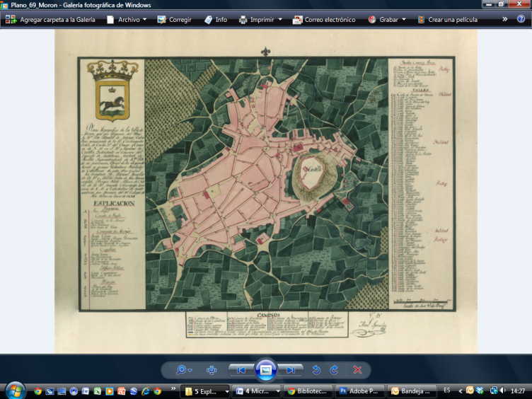Open the Help question mark icon
532x399 pixels.
pyautogui.click(x=521, y=19)
